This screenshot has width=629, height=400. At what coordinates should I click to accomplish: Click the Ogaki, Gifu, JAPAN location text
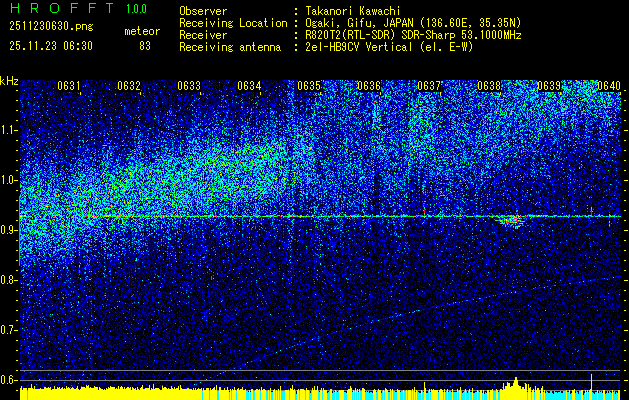tap(413, 23)
